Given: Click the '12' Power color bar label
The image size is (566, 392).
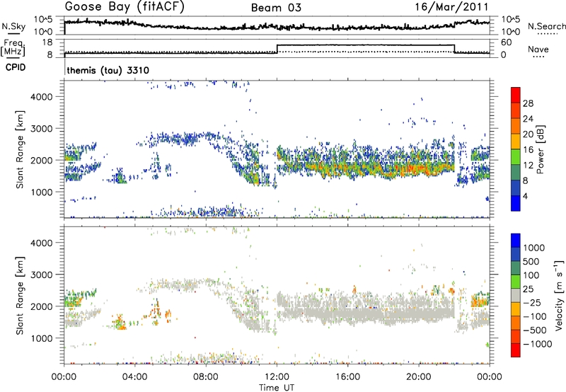Looking at the screenshot, I should (x=528, y=166).
